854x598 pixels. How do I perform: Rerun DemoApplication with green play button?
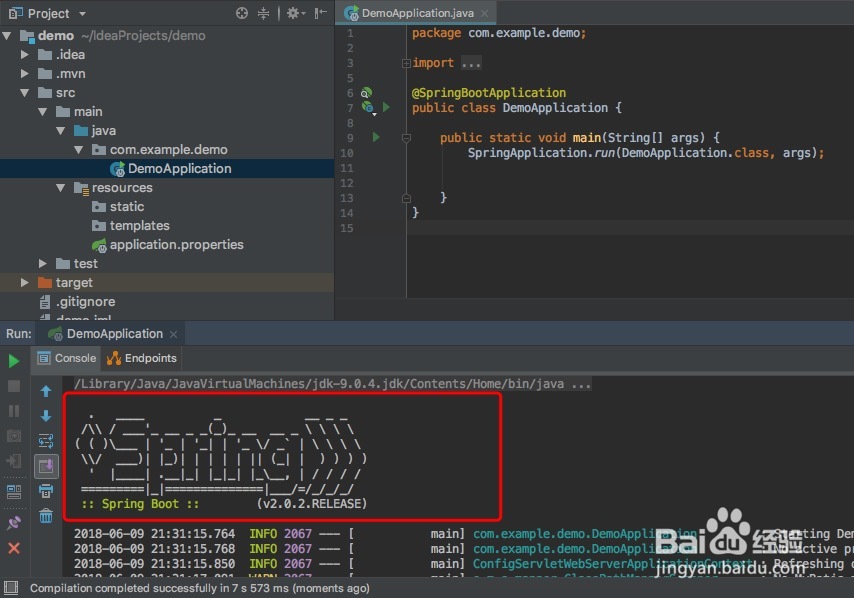coord(14,361)
